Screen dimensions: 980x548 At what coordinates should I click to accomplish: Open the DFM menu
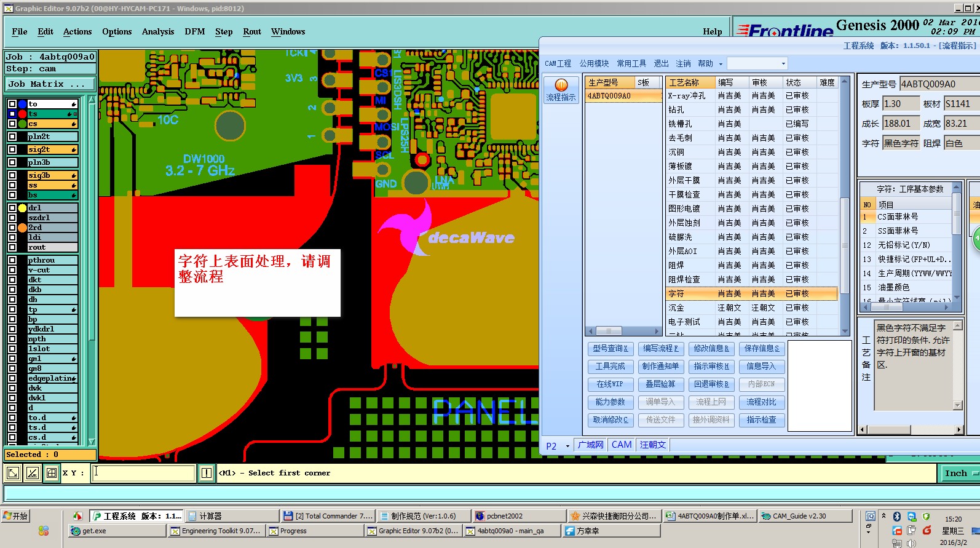tap(195, 31)
